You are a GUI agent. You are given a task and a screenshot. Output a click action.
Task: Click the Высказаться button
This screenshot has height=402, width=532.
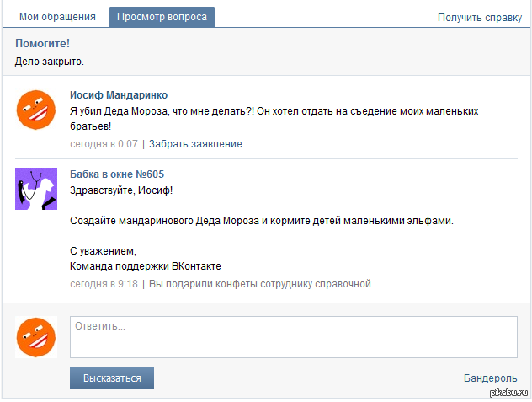coord(112,378)
